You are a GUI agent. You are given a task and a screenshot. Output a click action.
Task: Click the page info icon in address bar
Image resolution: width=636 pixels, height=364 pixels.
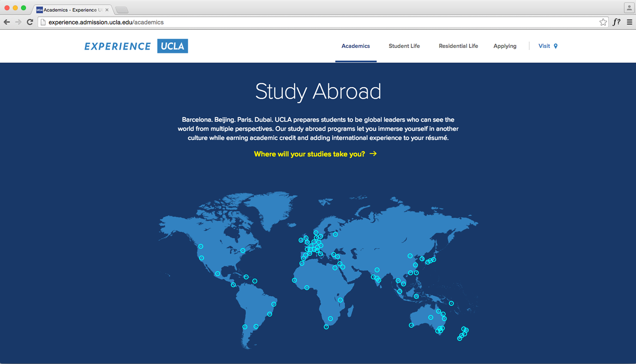43,22
